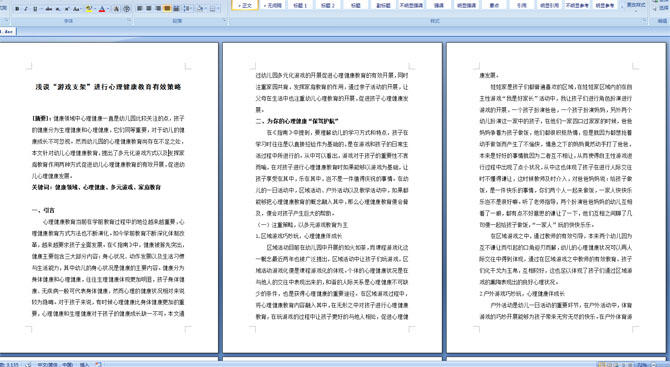Image resolution: width=670 pixels, height=367 pixels.
Task: Apply the 标题 2 style
Action: coord(328,5)
